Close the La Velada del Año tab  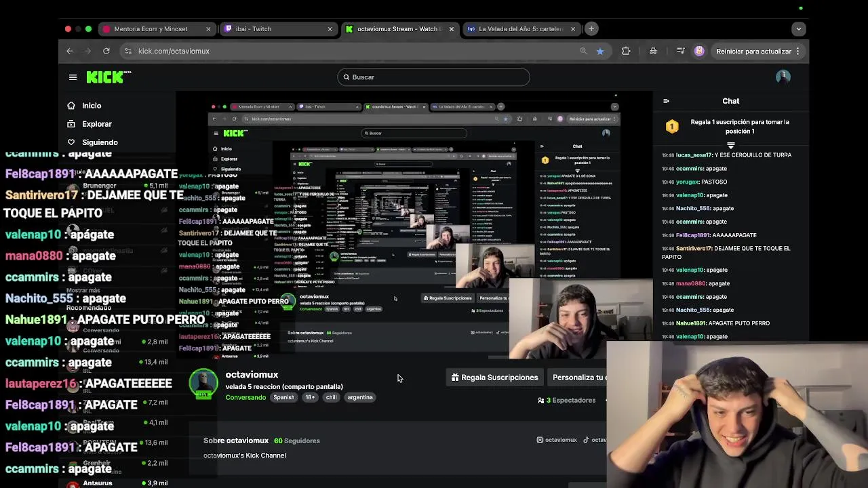(x=573, y=29)
